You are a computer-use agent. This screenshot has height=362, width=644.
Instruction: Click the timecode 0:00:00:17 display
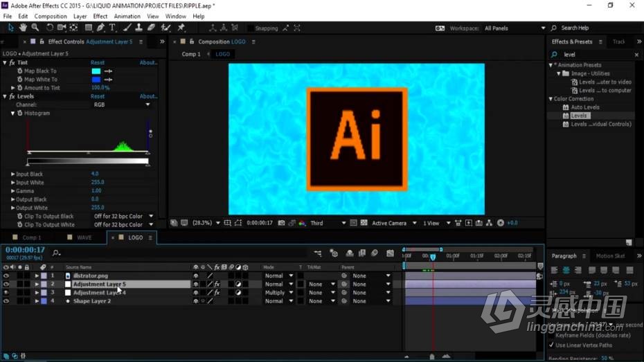(25, 250)
